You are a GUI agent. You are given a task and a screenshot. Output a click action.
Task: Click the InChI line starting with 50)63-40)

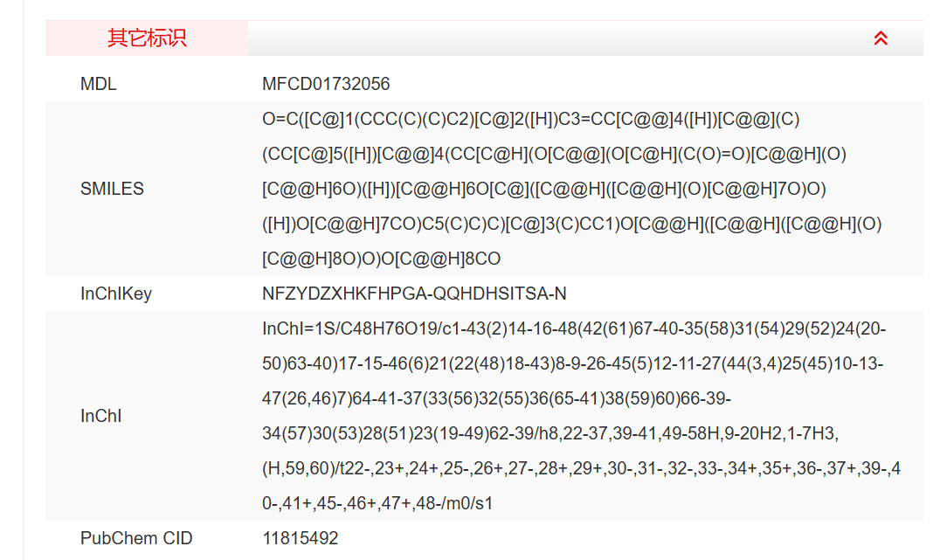click(572, 363)
